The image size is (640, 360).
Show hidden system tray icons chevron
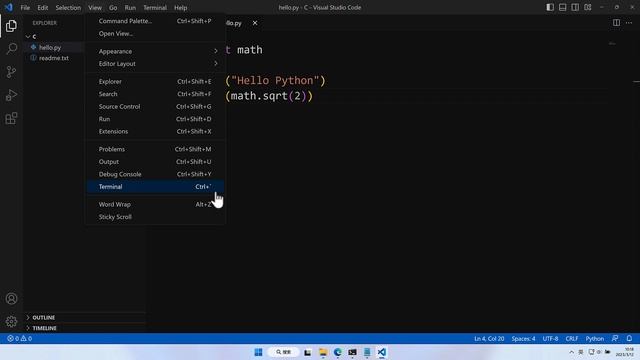coord(571,352)
